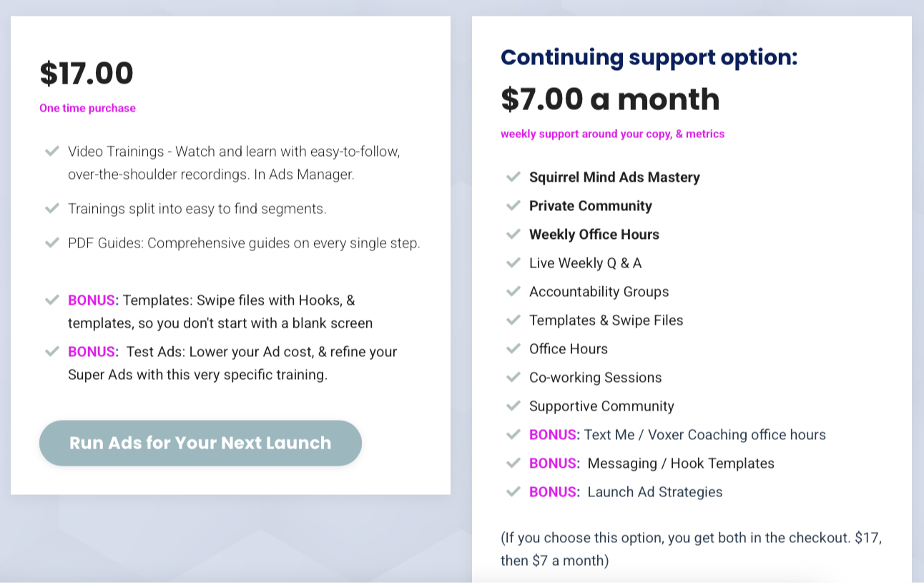
Task: Click the One time purchase label
Action: (87, 108)
